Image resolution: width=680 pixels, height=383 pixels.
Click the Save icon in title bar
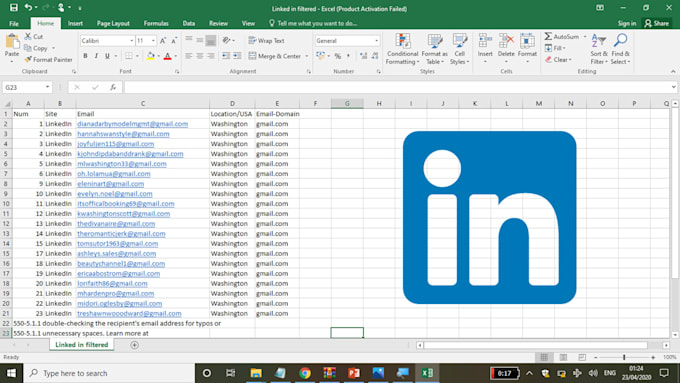coord(13,8)
